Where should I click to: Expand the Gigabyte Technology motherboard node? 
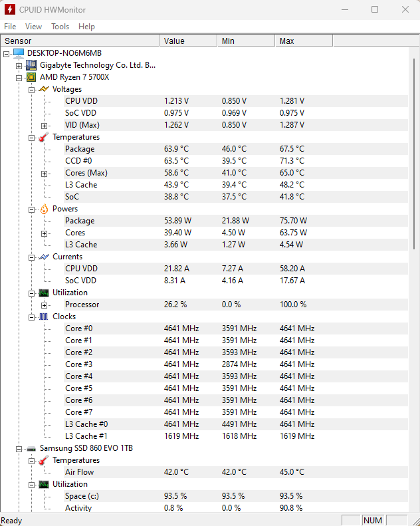[19, 65]
